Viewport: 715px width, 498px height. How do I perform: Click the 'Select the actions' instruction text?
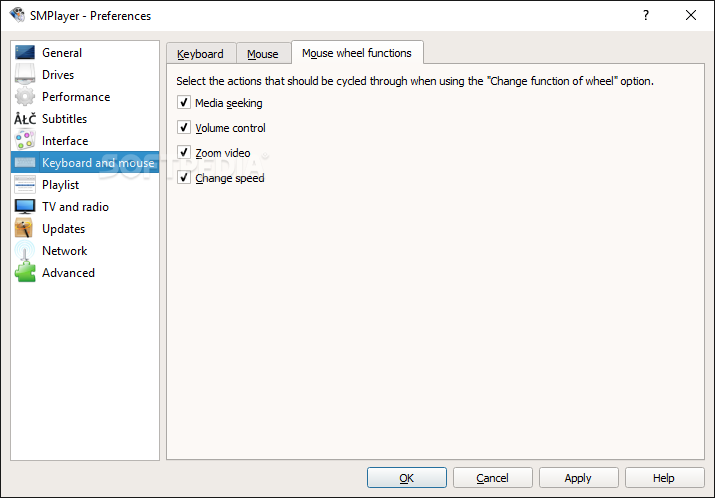click(415, 81)
